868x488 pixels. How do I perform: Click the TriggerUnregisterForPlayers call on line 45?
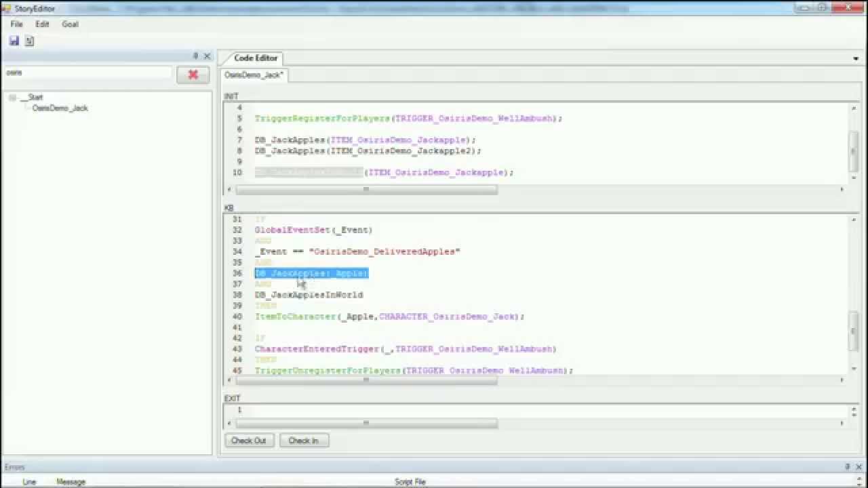coord(414,371)
